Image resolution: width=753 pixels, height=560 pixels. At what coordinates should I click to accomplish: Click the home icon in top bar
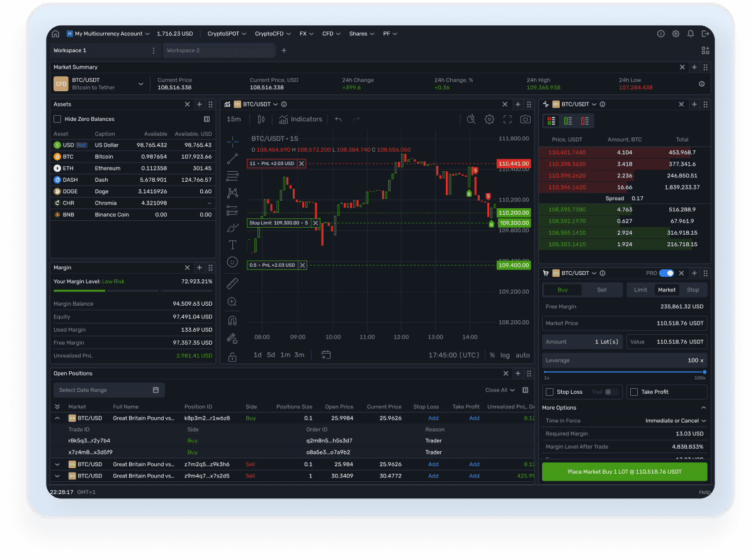55,33
